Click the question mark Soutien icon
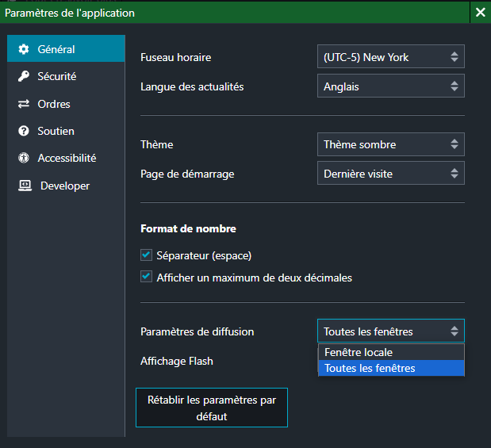This screenshot has width=491, height=448. click(x=23, y=131)
